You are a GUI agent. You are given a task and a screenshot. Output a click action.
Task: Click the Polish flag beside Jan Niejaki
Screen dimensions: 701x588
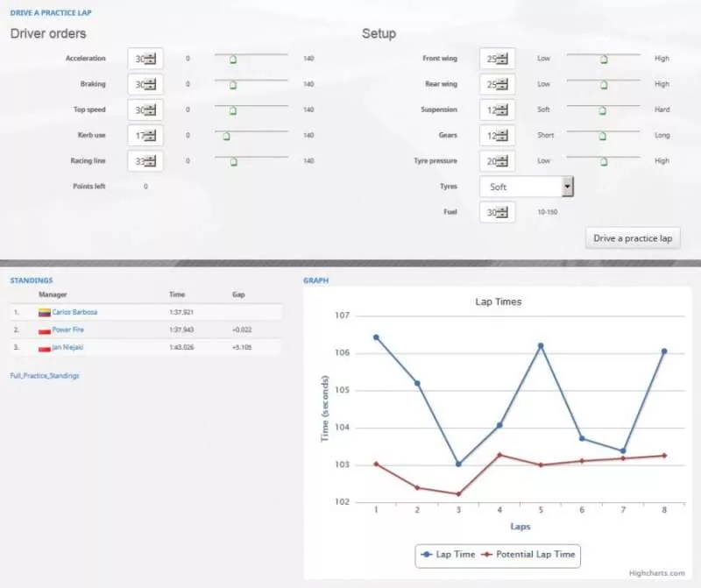click(x=44, y=348)
